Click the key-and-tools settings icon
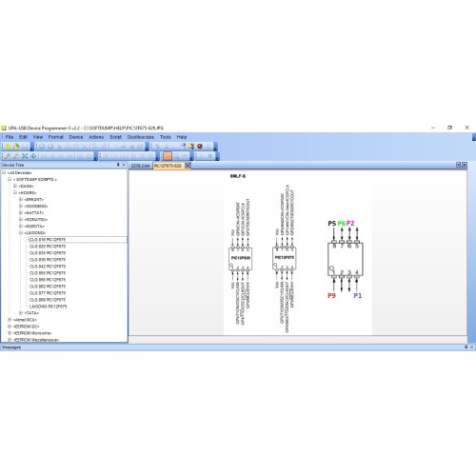Viewport: 476px width, 476px height. click(191, 147)
